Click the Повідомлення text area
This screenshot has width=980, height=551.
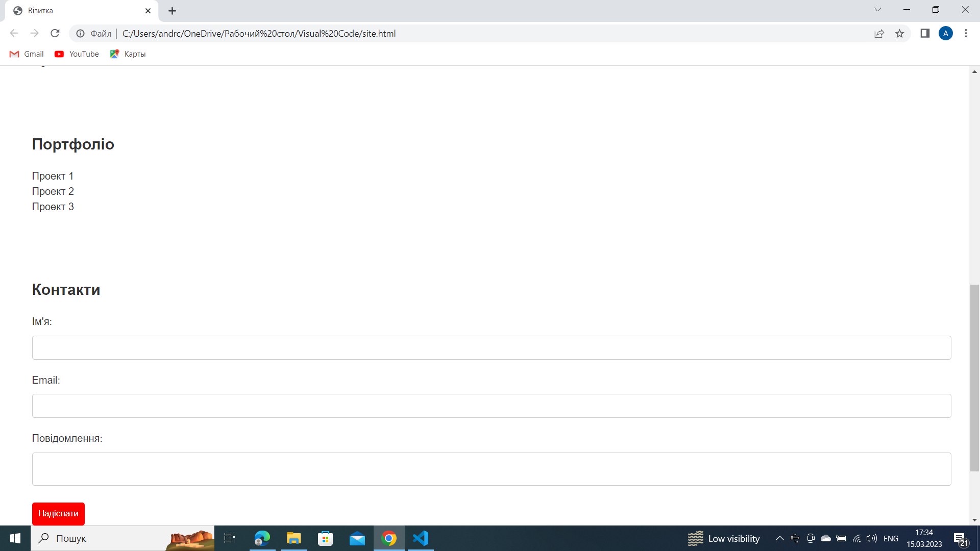click(x=491, y=469)
